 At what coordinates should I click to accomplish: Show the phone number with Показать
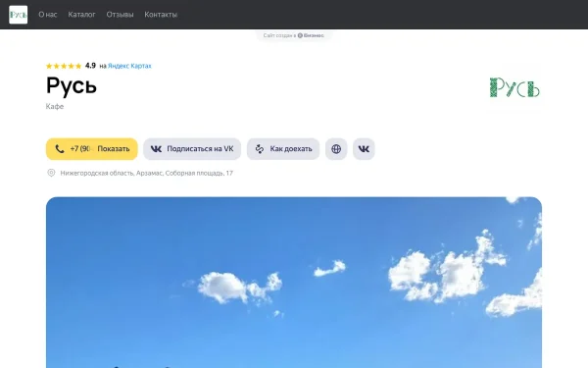coord(92,149)
